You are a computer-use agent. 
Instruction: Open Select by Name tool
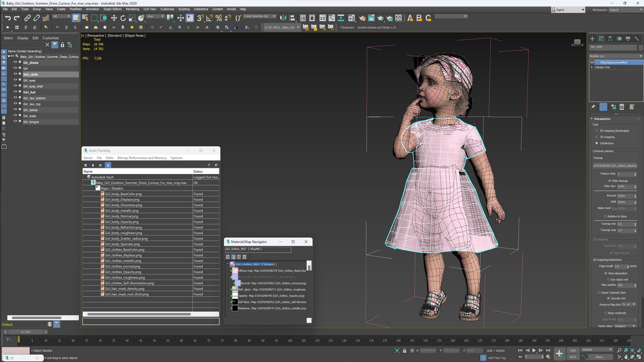pos(85,18)
